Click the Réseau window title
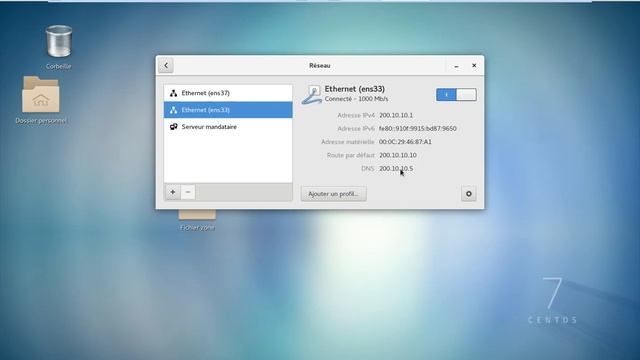 tap(320, 65)
